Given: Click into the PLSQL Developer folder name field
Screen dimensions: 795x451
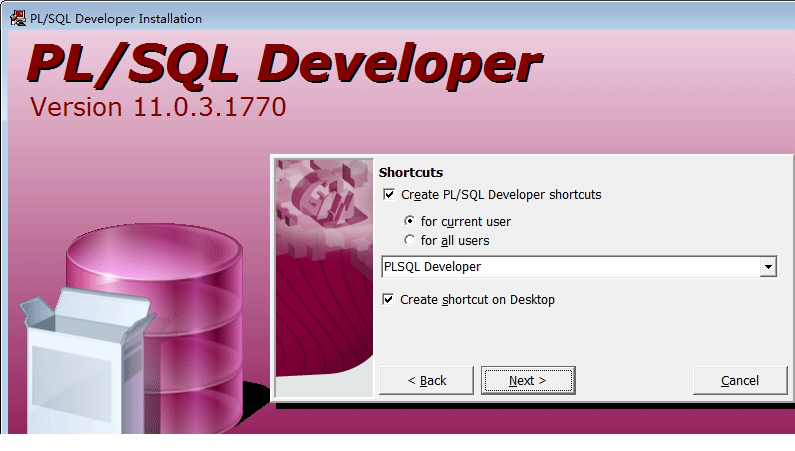Looking at the screenshot, I should point(570,267).
